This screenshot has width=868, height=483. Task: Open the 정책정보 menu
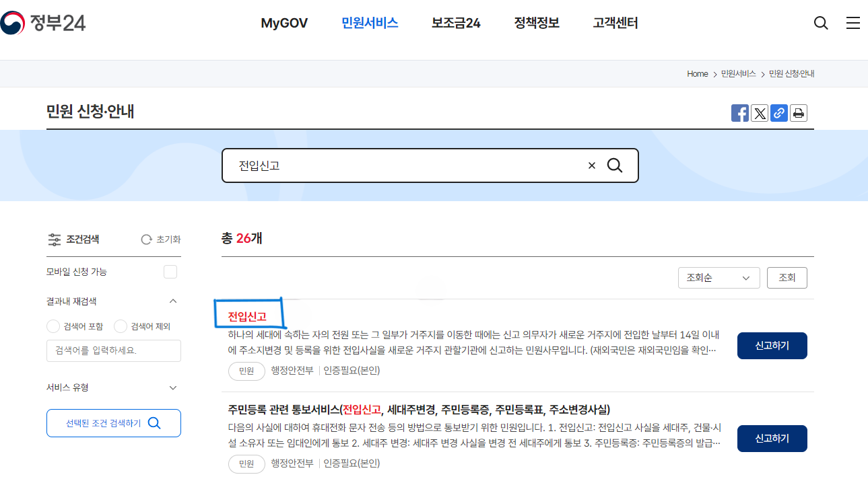(x=537, y=23)
